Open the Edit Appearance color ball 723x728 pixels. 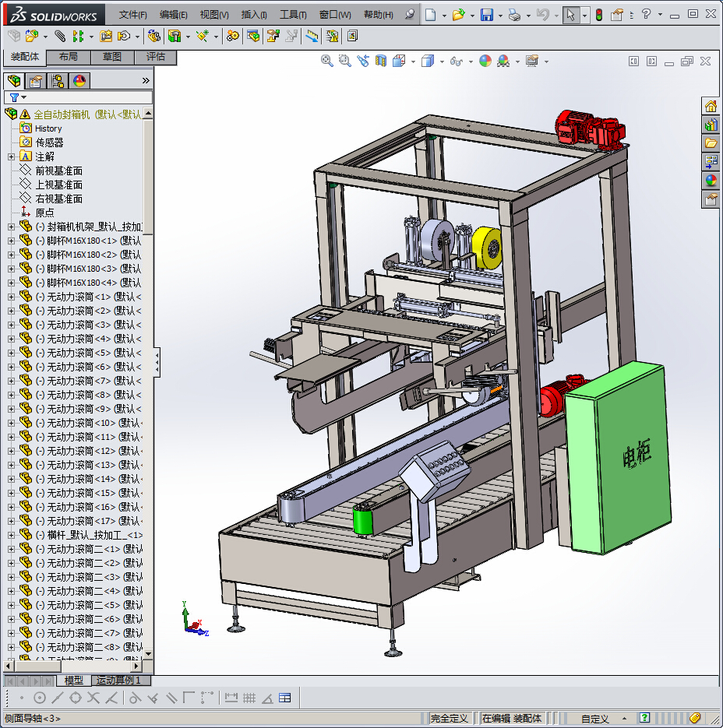point(485,62)
